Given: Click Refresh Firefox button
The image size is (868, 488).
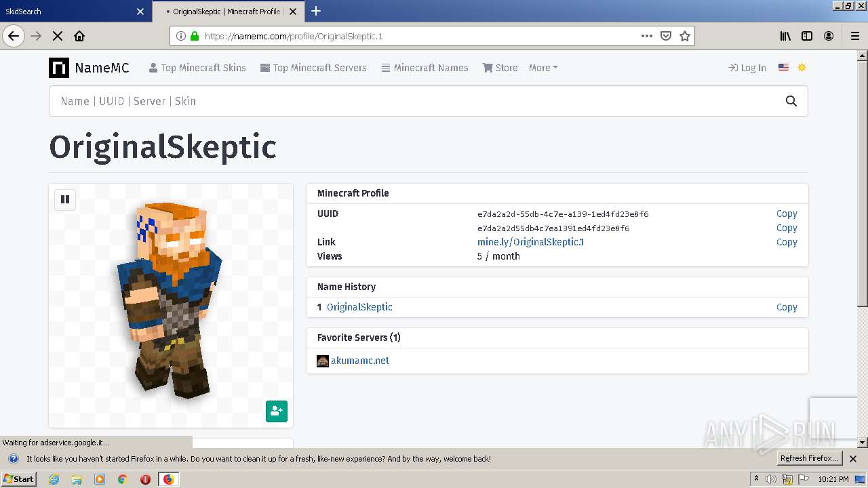Looking at the screenshot, I should 809,458.
